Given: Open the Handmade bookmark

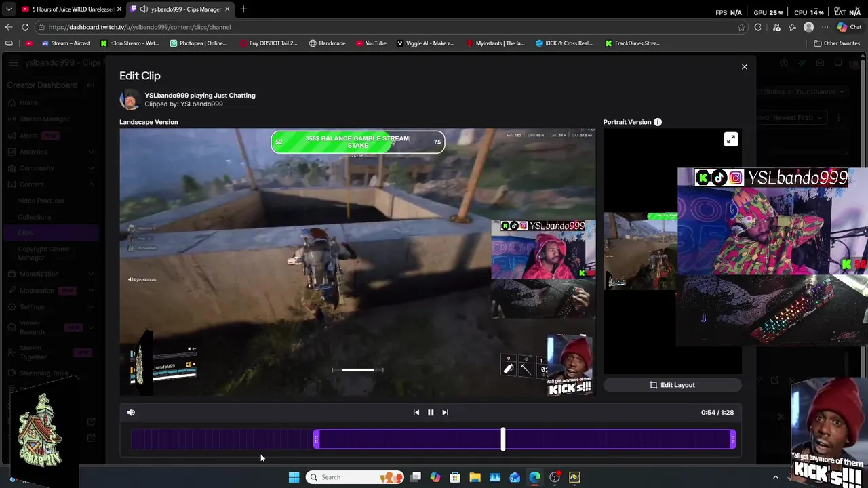Looking at the screenshot, I should click(x=327, y=43).
